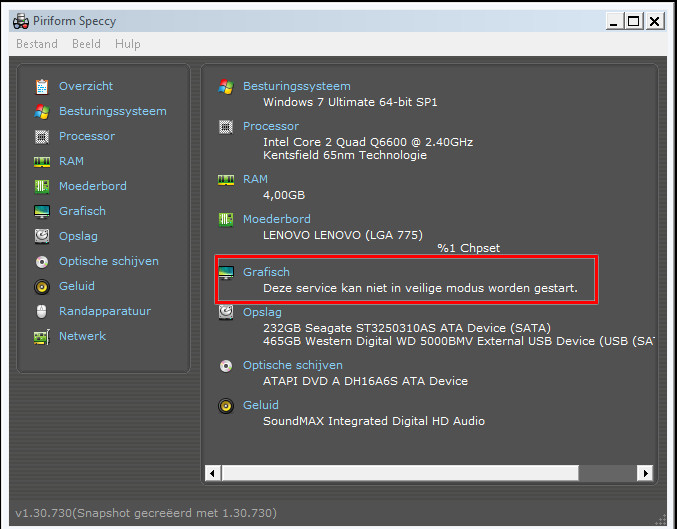
Task: Click Opslag heading in summary panel
Action: tap(262, 312)
